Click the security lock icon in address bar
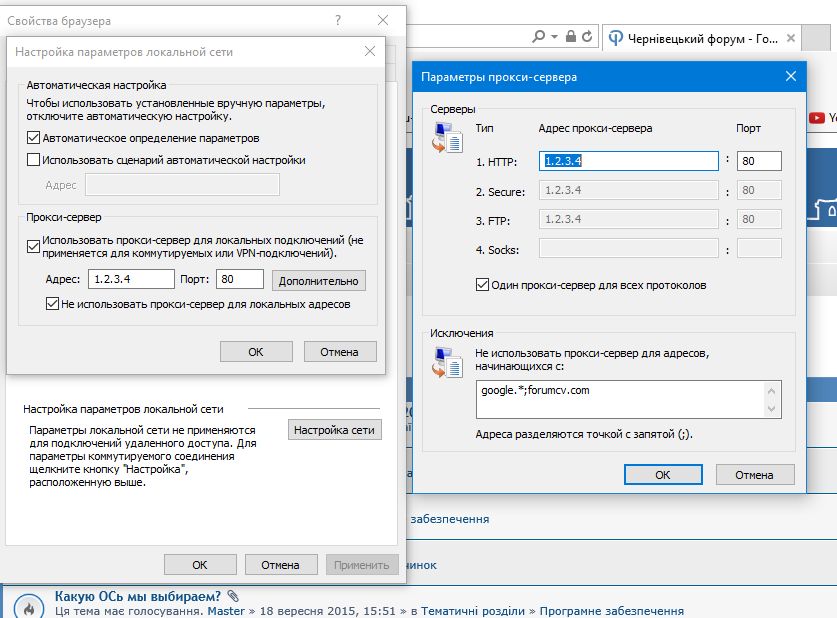The image size is (837, 618). (x=571, y=37)
